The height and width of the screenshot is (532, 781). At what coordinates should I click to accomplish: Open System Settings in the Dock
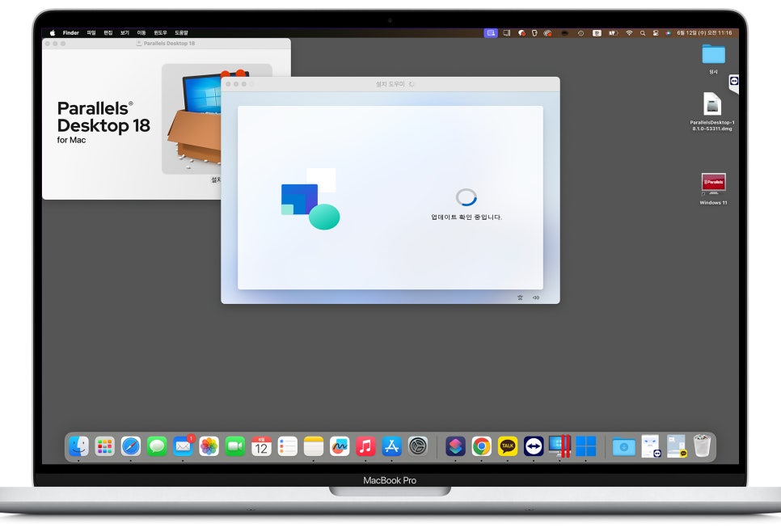(x=418, y=446)
